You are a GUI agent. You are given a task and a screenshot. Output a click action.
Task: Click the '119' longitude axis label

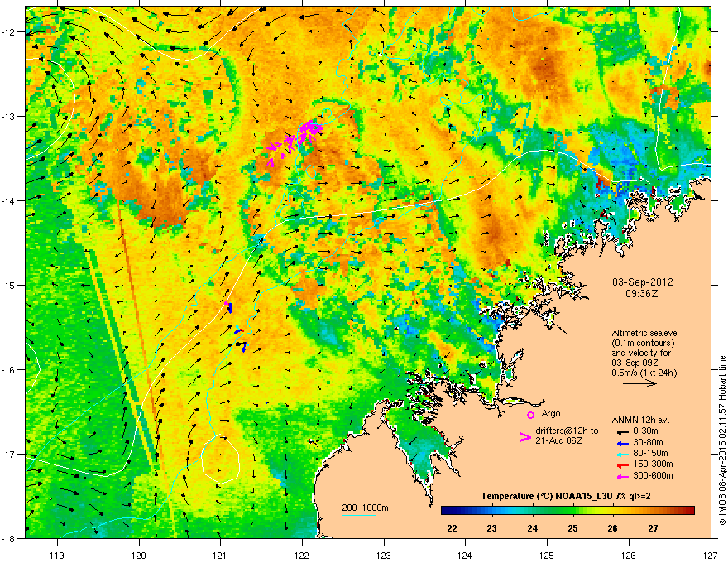point(57,555)
